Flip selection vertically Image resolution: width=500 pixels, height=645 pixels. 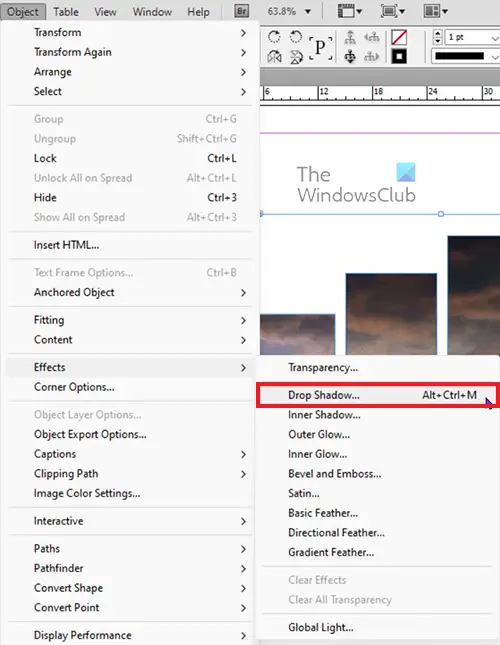click(x=295, y=57)
